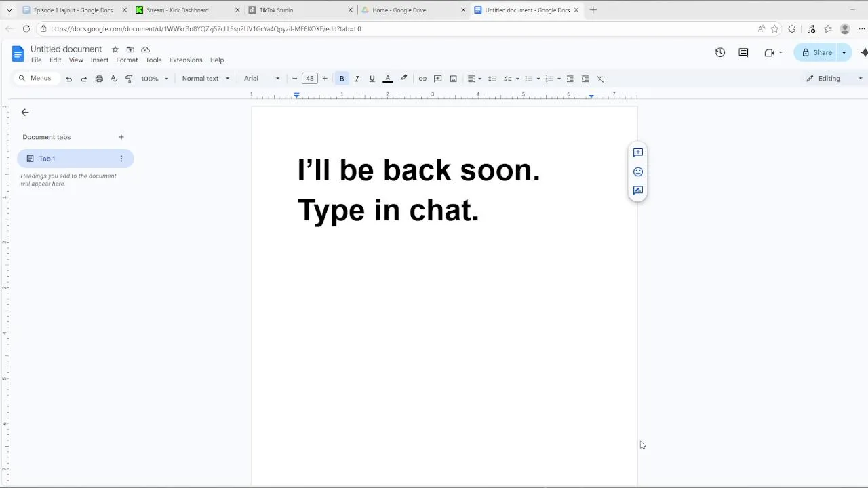Open the Help menu
The image size is (868, 488).
click(217, 60)
